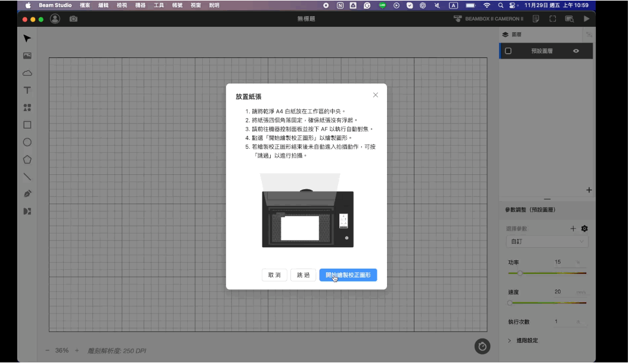
Task: Select the 預設圖層 layer row
Action: (x=546, y=51)
